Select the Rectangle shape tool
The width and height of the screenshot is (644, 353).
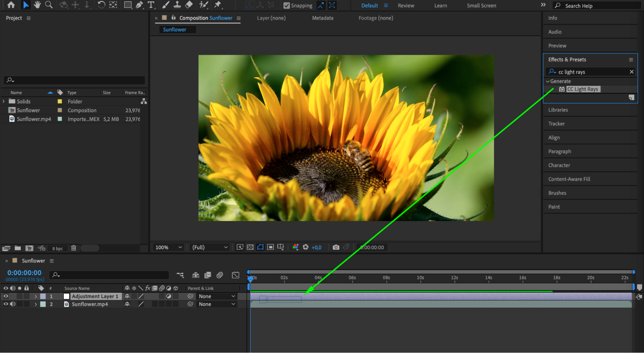pos(128,5)
